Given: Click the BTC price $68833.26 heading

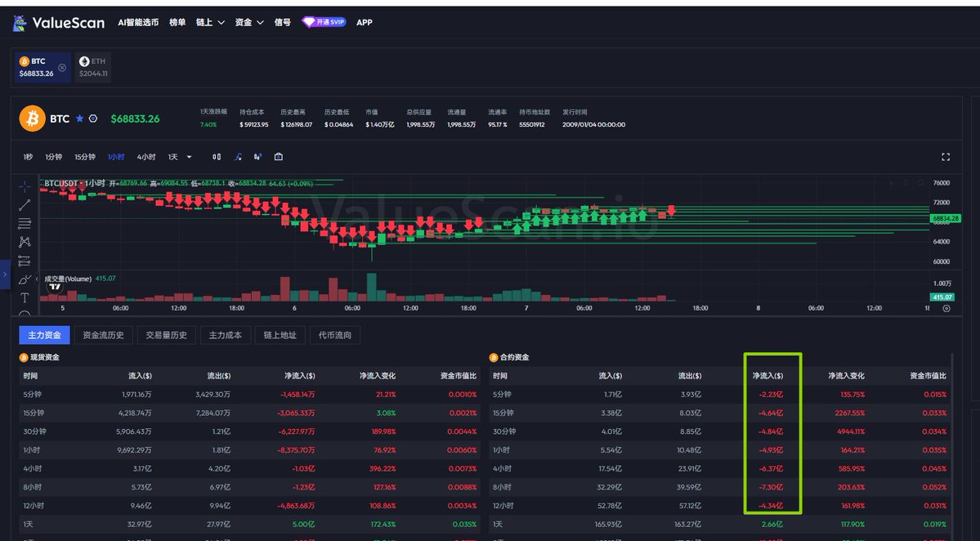Looking at the screenshot, I should pos(135,118).
